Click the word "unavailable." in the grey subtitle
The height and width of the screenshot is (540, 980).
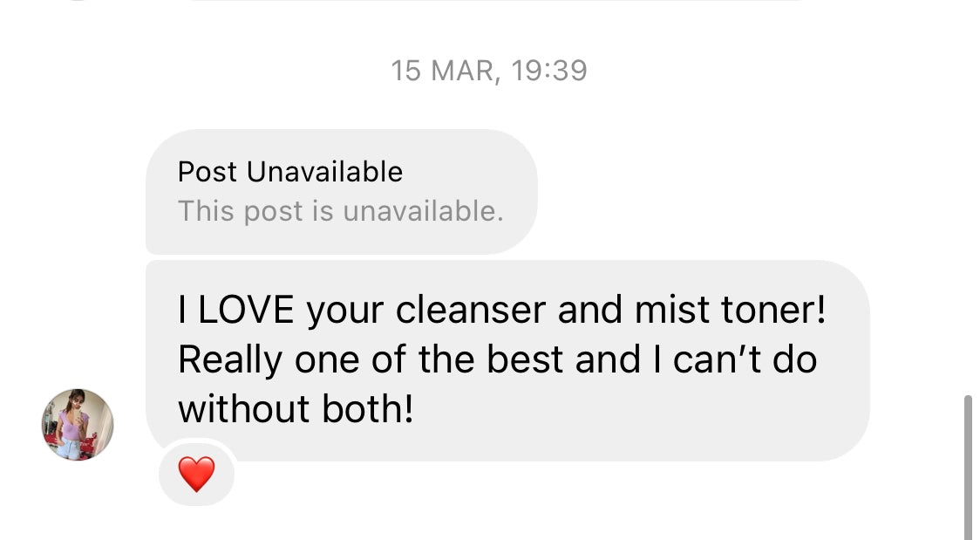[x=423, y=211]
